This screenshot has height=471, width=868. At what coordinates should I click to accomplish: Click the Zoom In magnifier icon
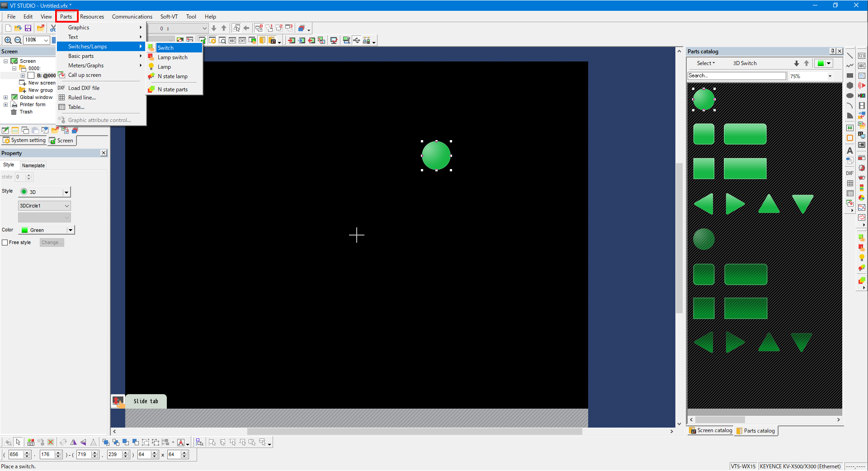(8, 40)
